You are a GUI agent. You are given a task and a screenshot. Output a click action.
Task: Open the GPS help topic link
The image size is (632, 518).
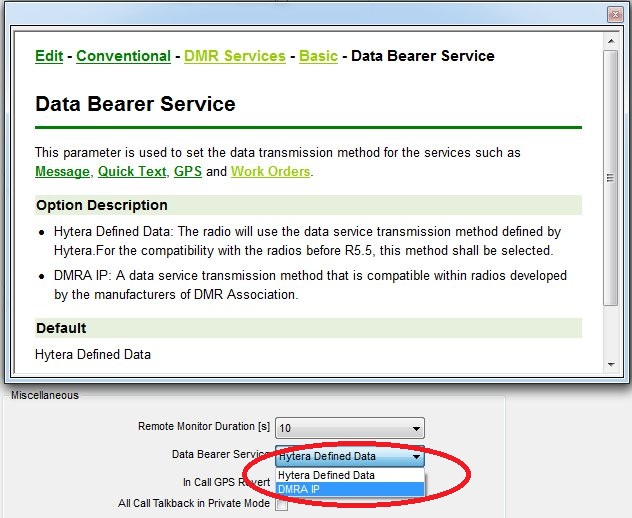[x=187, y=172]
